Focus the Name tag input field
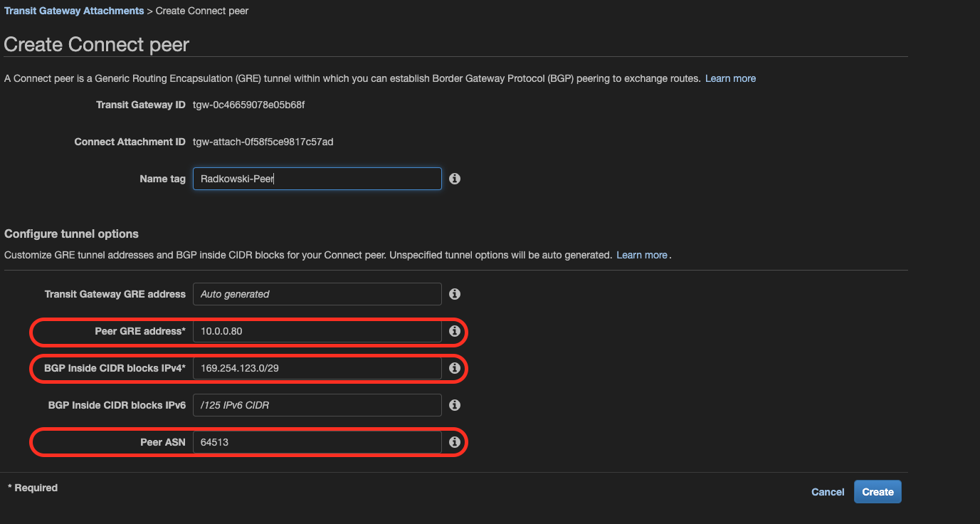The width and height of the screenshot is (980, 524). click(317, 179)
